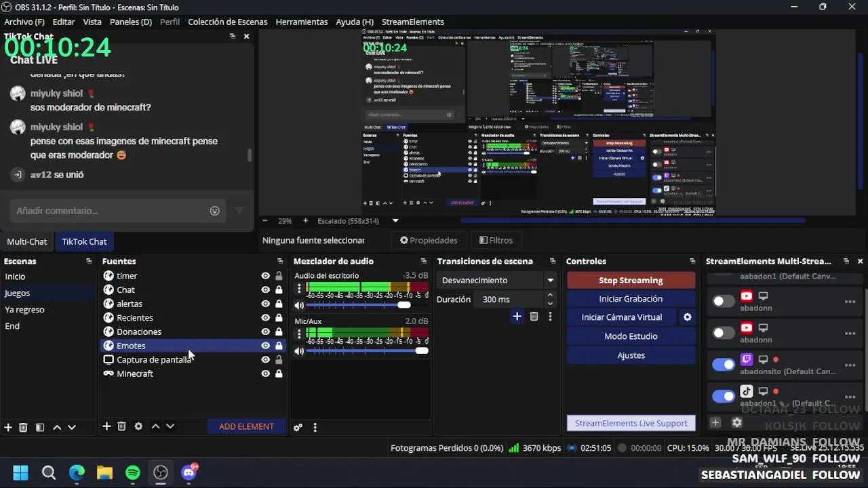
Task: Delete selected scene with trash icon
Action: pyautogui.click(x=23, y=427)
